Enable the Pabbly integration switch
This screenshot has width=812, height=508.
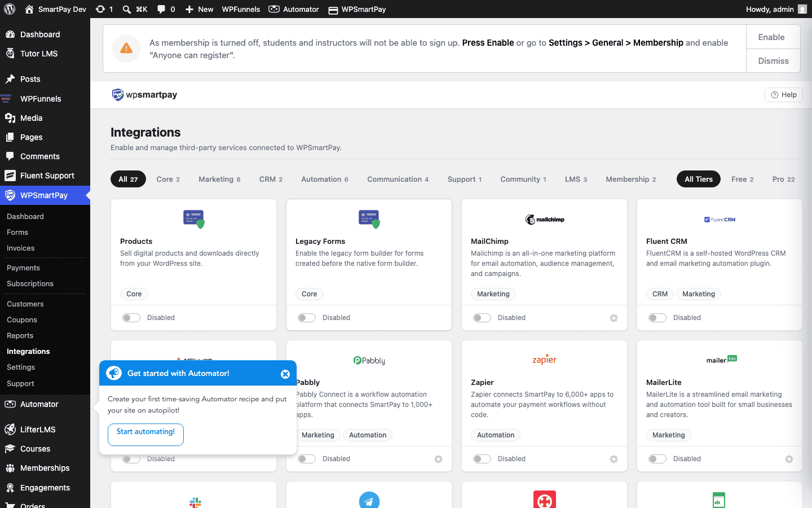307,459
